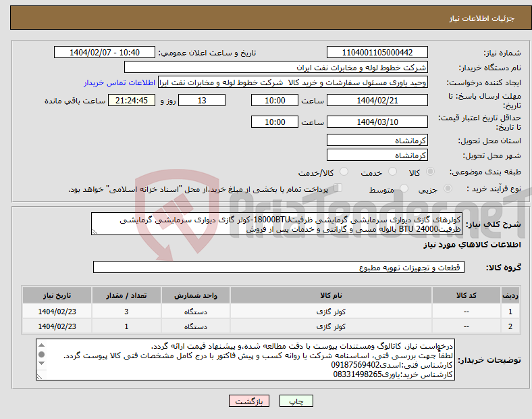The width and height of the screenshot is (532, 419).
Task: Click date 1404/02/23 in row 2
Action: [57, 326]
